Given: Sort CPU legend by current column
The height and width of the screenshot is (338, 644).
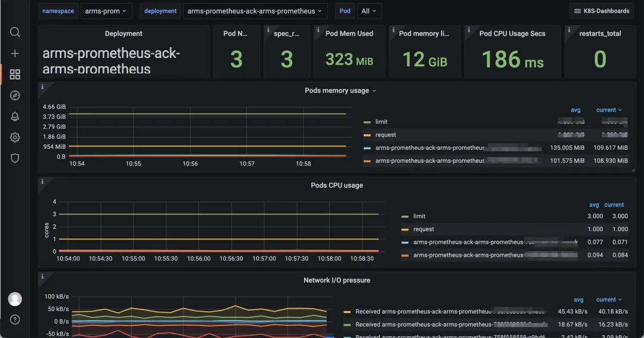Looking at the screenshot, I should pos(614,205).
